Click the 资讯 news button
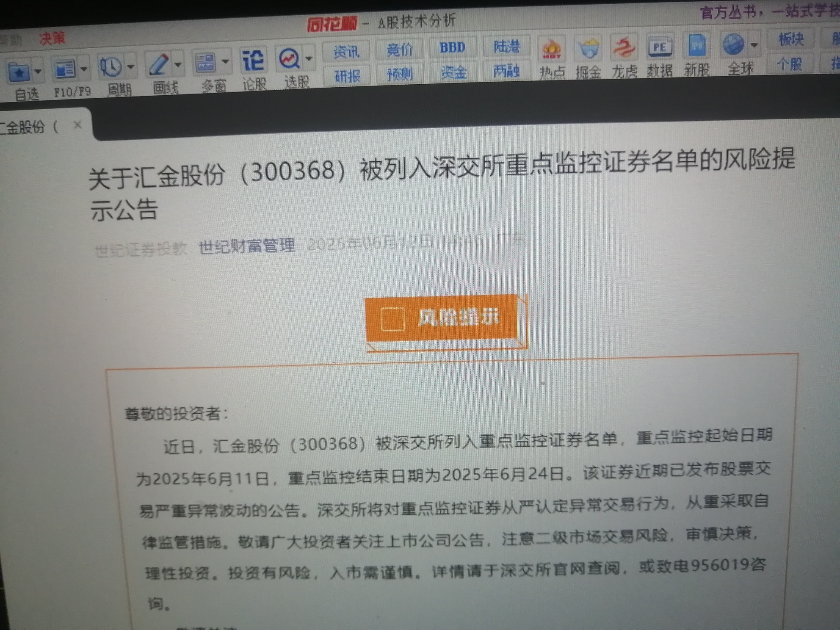840x630 pixels. (346, 52)
